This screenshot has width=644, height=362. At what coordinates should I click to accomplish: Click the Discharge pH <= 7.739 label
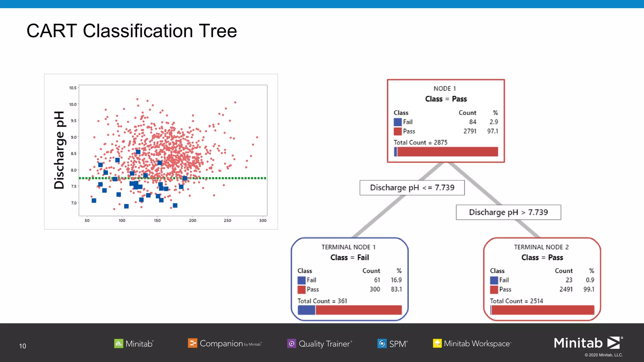point(412,188)
